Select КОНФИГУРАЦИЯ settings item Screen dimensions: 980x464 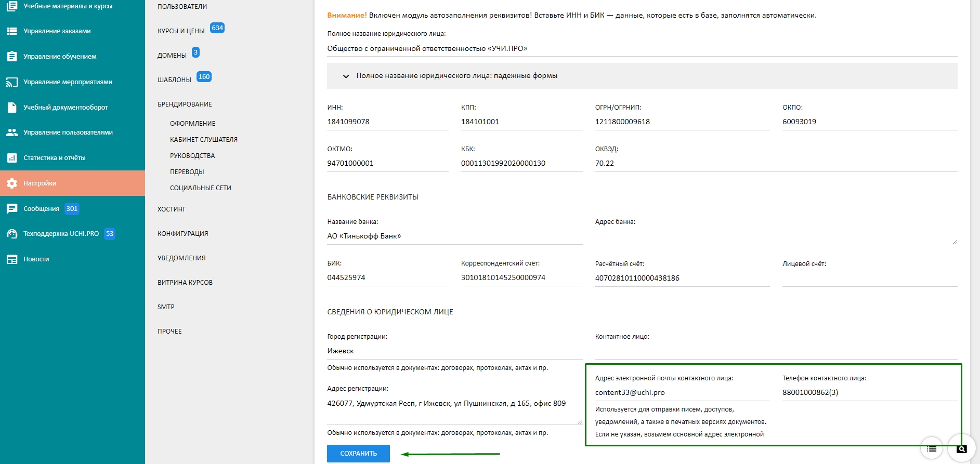pos(182,234)
